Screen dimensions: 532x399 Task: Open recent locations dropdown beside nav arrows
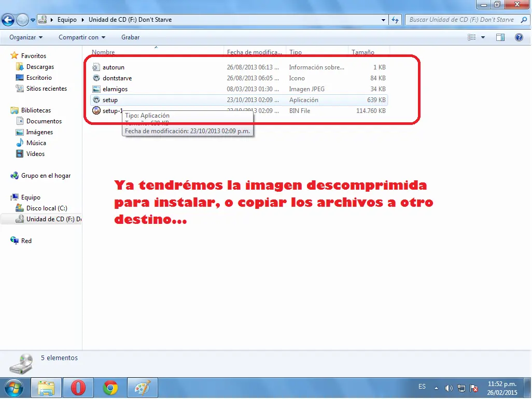(x=33, y=20)
